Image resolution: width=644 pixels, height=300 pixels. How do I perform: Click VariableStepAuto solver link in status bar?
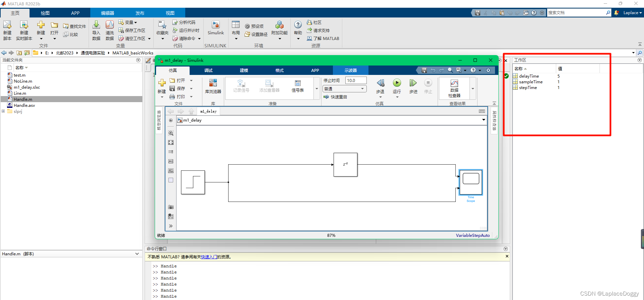coord(473,235)
